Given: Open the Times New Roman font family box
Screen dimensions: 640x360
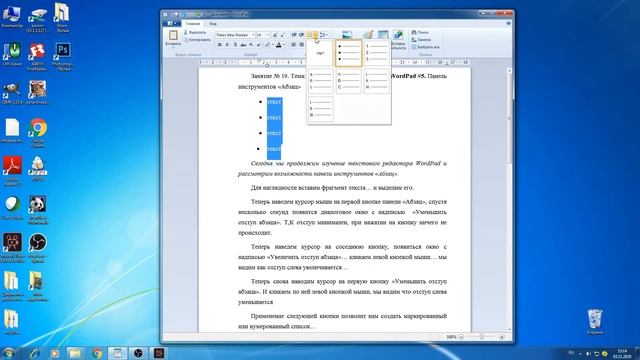Looking at the screenshot, I should [235, 35].
